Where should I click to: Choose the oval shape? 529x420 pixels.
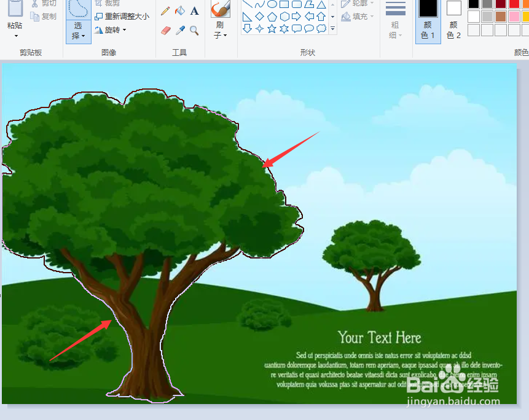(x=272, y=4)
